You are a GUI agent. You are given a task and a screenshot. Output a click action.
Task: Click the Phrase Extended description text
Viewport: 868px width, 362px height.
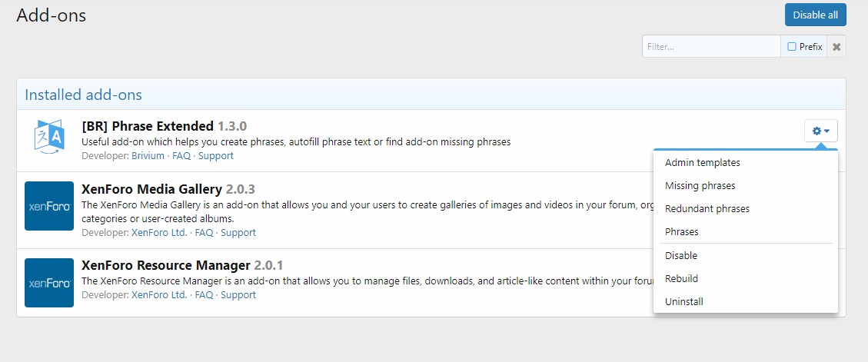(296, 141)
